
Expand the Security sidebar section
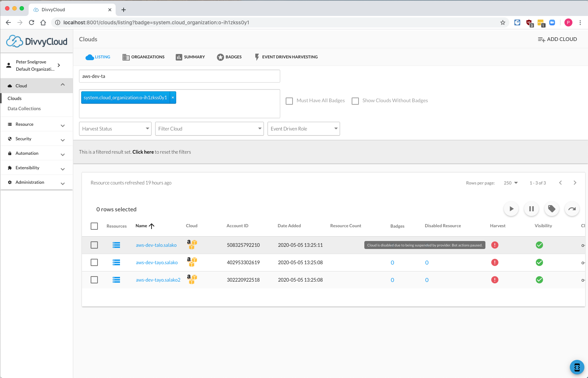[x=37, y=139]
